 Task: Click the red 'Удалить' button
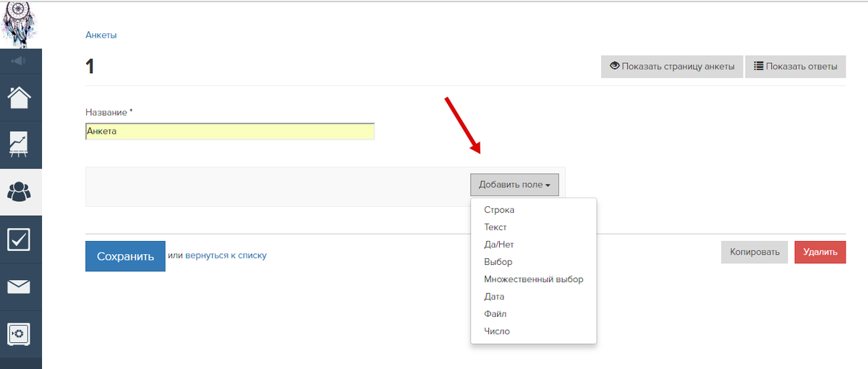pyautogui.click(x=820, y=252)
